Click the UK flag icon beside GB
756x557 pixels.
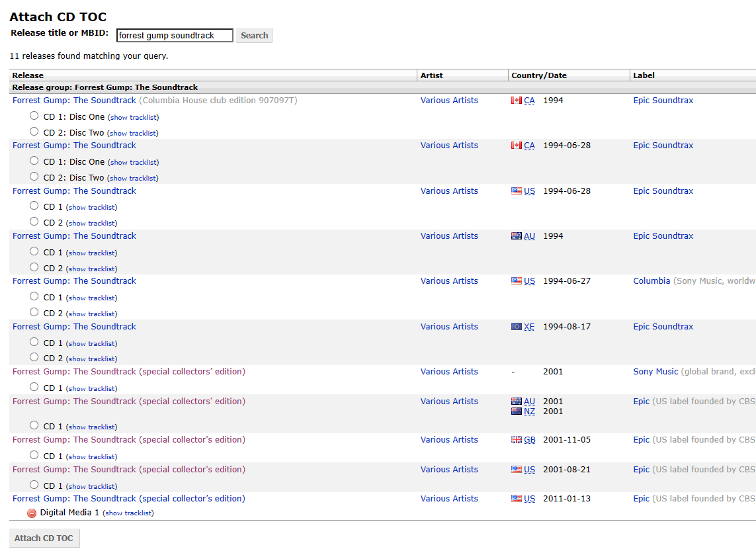pos(517,440)
